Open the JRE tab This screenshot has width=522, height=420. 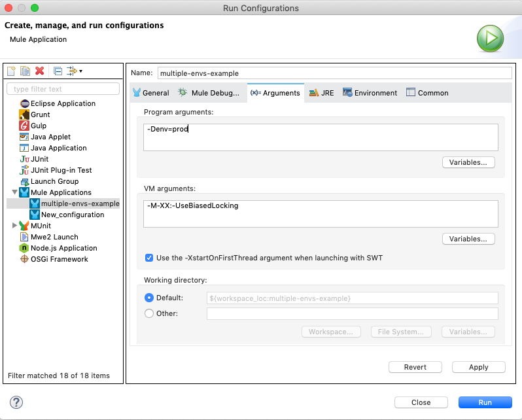pos(322,93)
